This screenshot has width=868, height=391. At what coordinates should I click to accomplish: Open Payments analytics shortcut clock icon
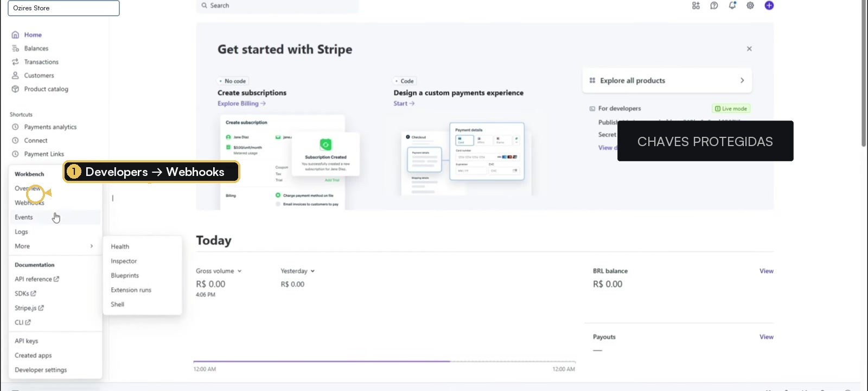point(15,127)
